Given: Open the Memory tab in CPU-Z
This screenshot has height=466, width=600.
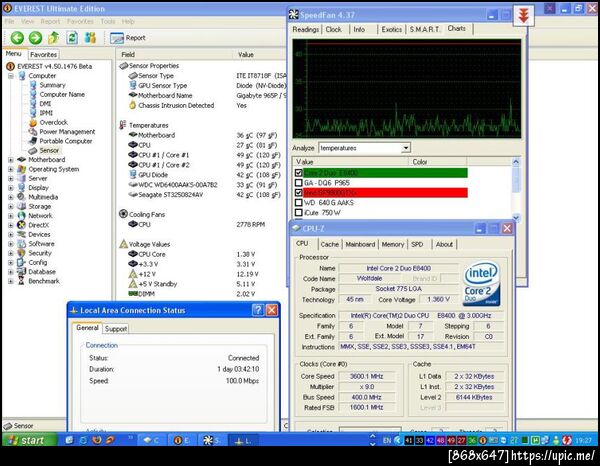Looking at the screenshot, I should tap(392, 244).
